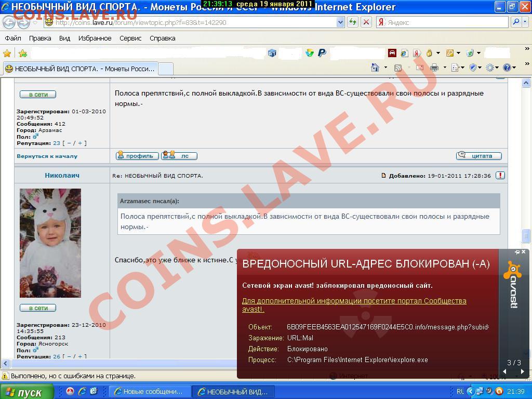
Task: Click the magnifier search icon beside Яндекс box
Action: point(516,22)
